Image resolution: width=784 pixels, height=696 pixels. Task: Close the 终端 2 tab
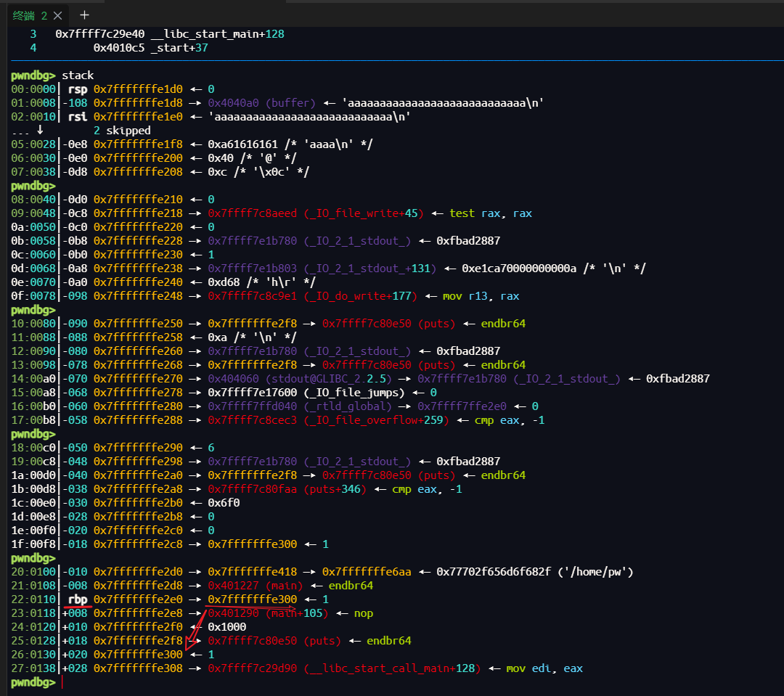click(x=58, y=15)
